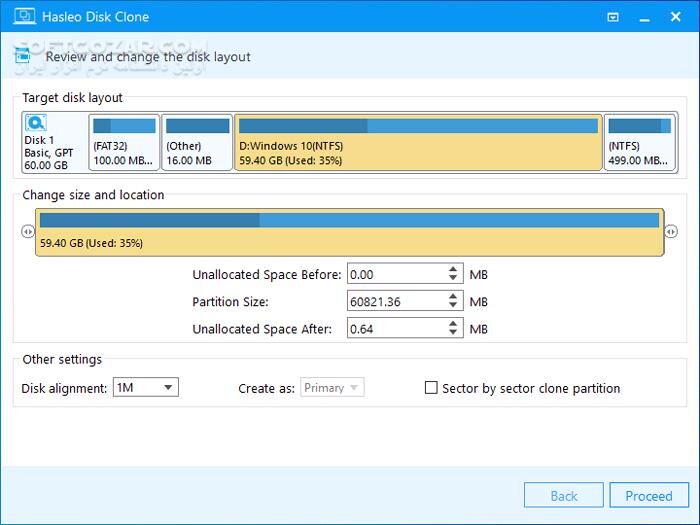Screen dimensions: 700x525
Task: Select the D:Windows 10 NTFS partition
Action: 418,142
